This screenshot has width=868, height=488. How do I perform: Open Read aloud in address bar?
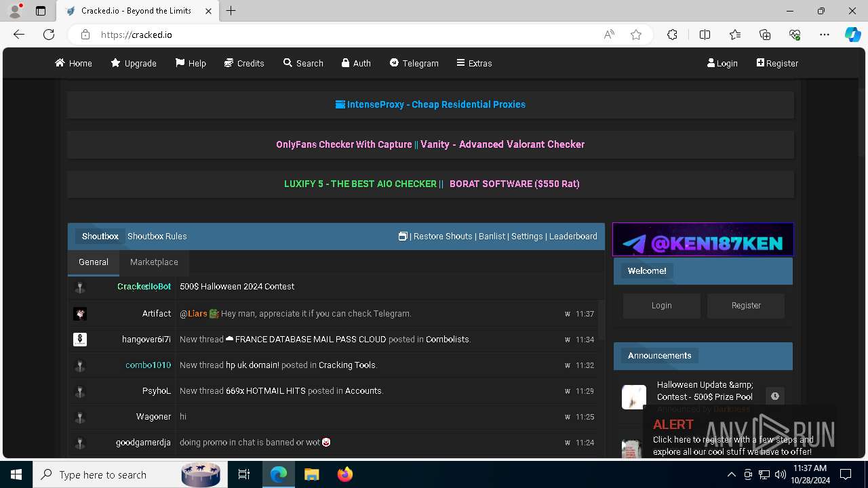tap(609, 35)
